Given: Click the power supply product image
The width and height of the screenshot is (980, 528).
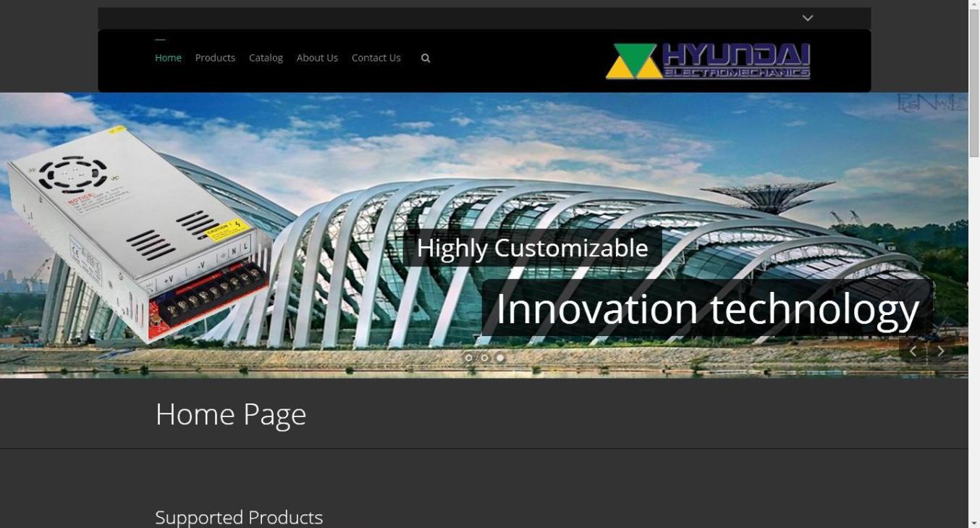Looking at the screenshot, I should tap(138, 233).
